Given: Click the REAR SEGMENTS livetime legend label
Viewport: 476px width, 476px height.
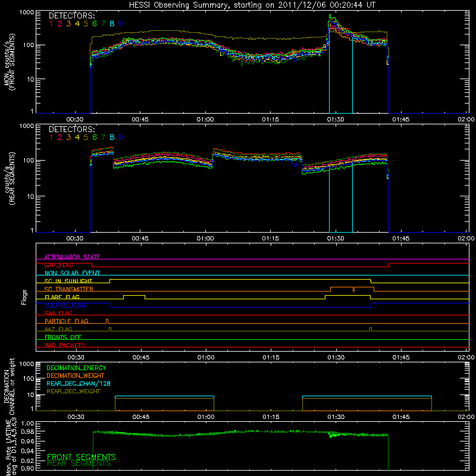Looking at the screenshot, I should pyautogui.click(x=79, y=464).
